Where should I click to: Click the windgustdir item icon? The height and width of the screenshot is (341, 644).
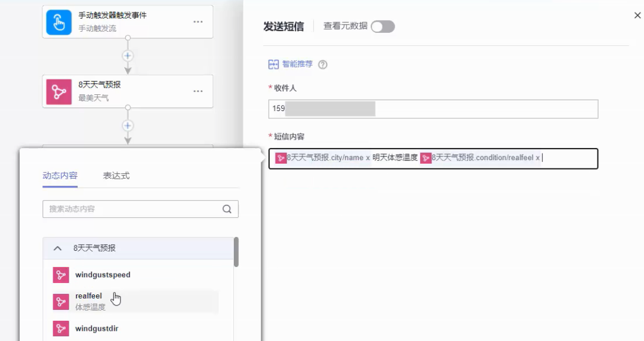point(61,328)
